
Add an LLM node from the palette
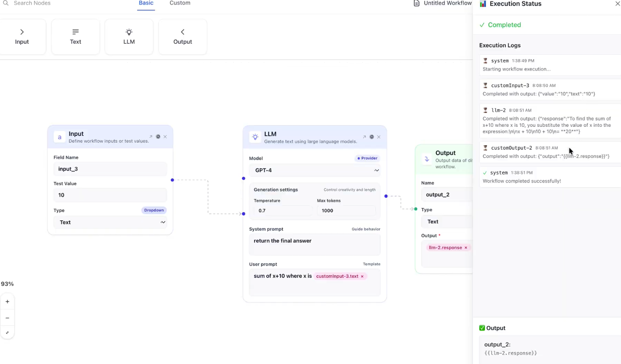[129, 37]
